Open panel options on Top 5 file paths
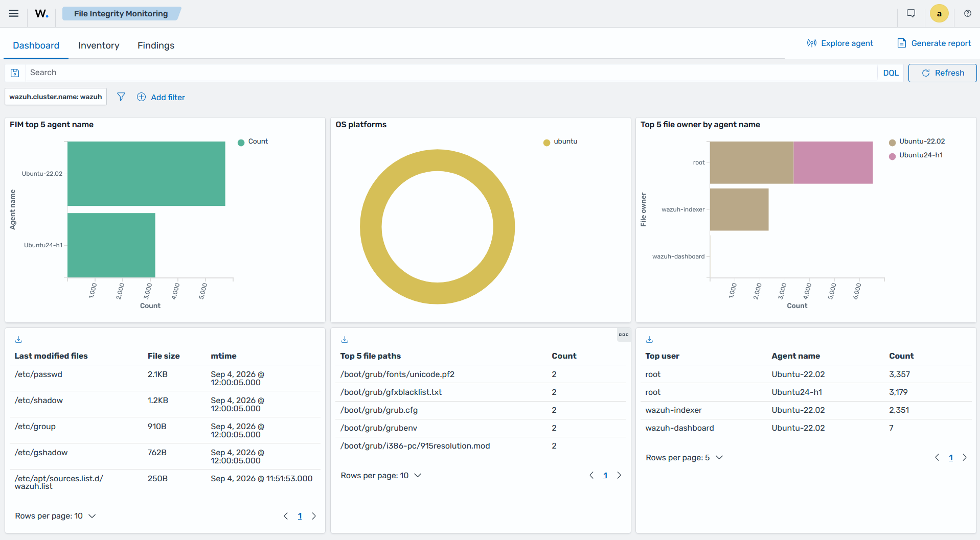The image size is (980, 540). [624, 335]
